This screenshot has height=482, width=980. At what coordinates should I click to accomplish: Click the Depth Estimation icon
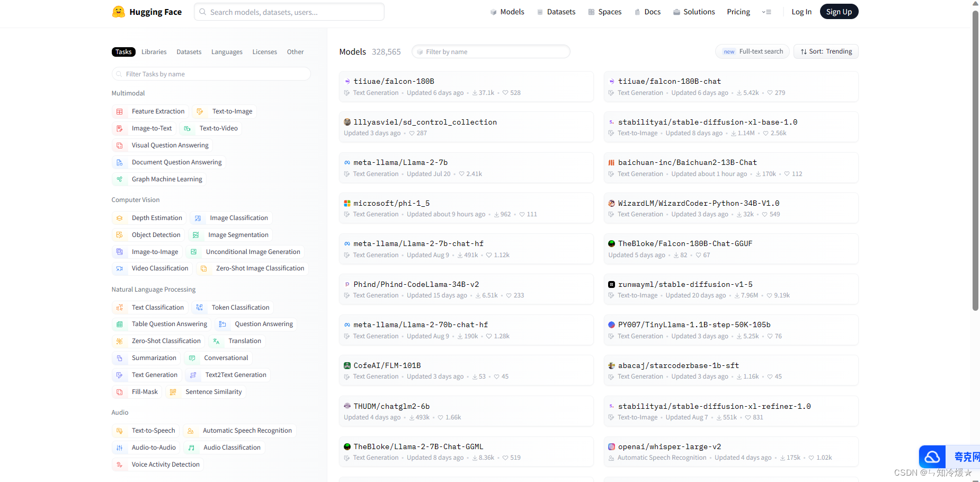(120, 218)
